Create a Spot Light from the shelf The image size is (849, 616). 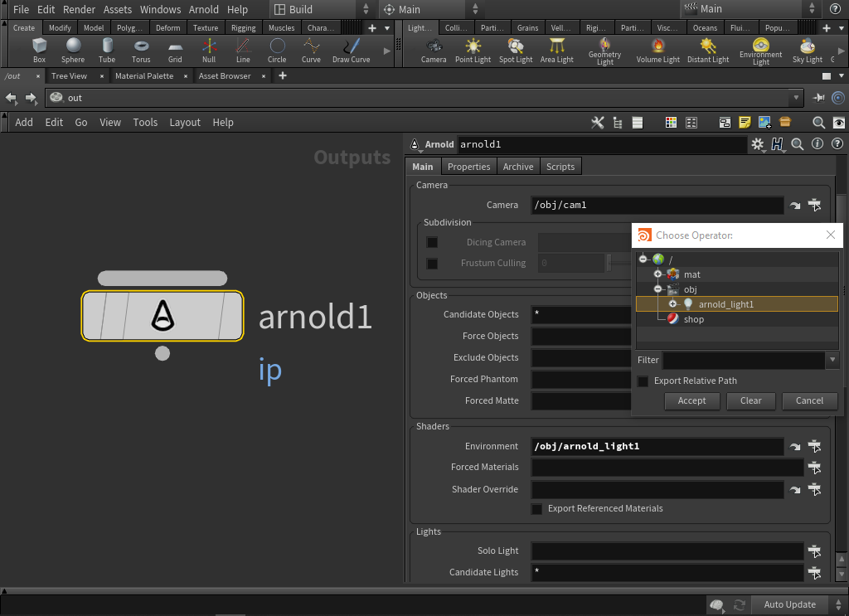[x=516, y=51]
